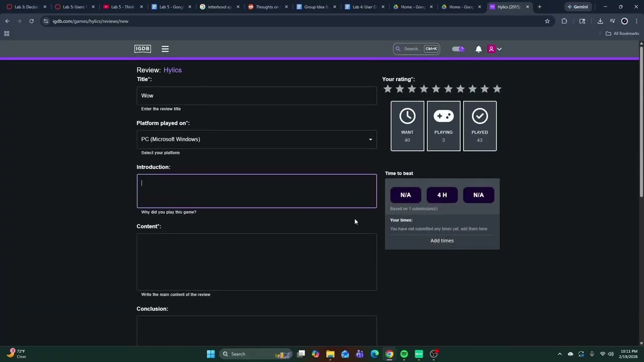Click the Hylics game link
Screen dimensions: 644x362
(x=173, y=70)
